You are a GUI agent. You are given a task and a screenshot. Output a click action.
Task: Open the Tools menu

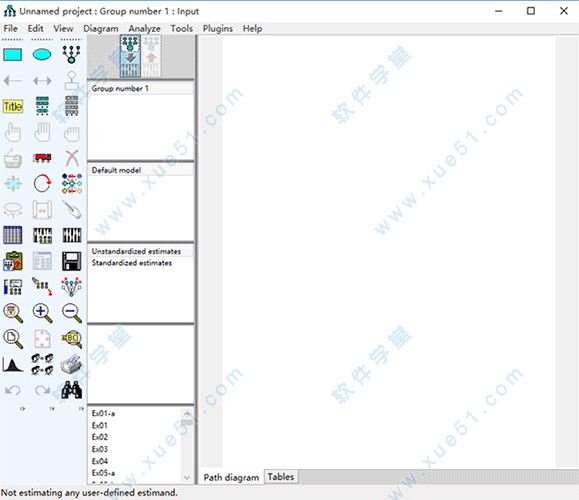click(182, 28)
